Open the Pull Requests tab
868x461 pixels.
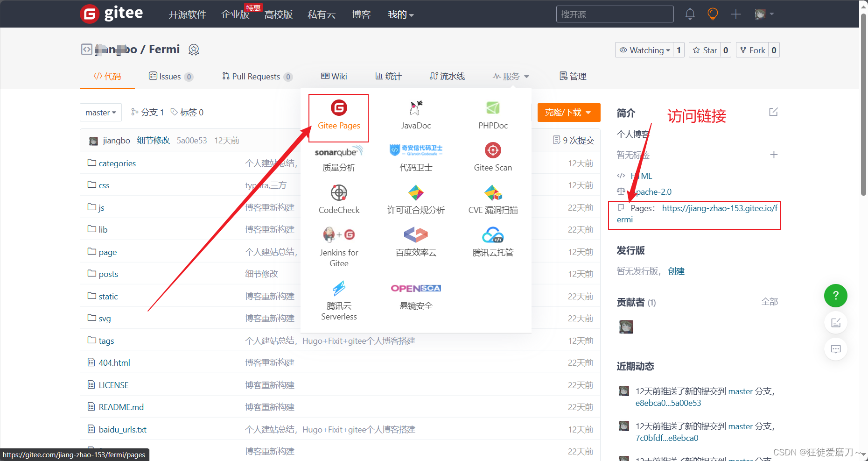(257, 76)
